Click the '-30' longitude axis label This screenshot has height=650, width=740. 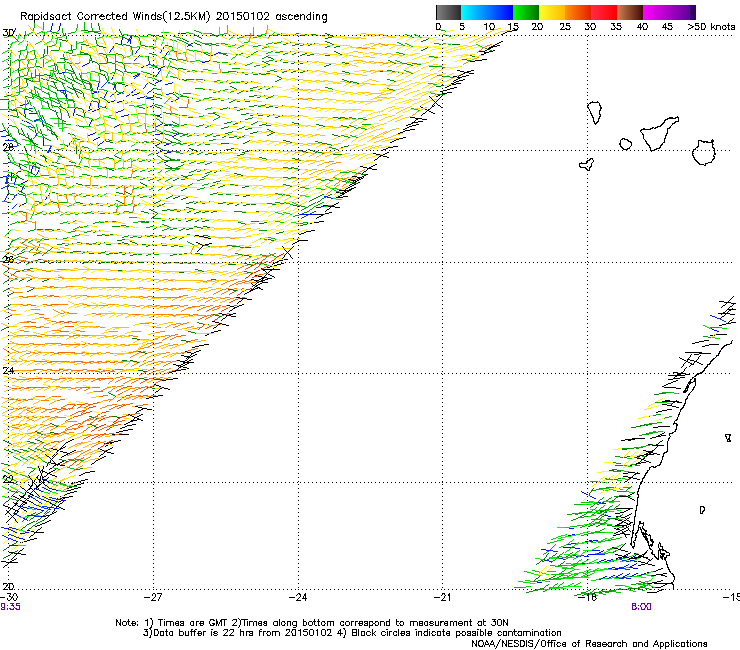tap(9, 597)
